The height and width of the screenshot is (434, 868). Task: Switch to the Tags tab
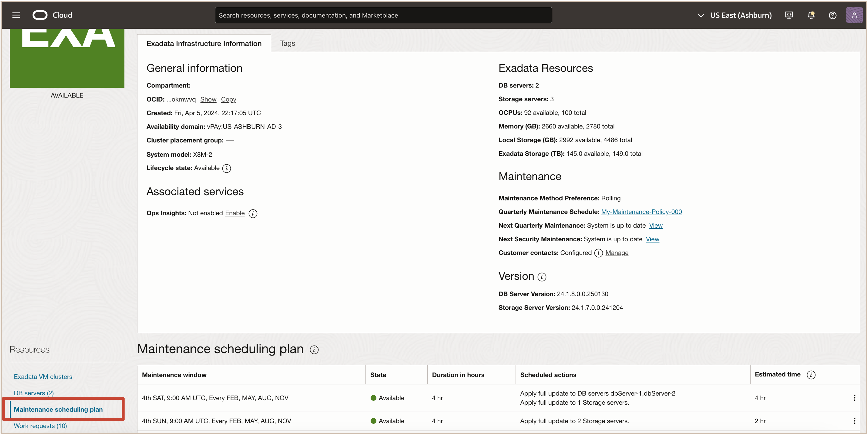[x=287, y=43]
